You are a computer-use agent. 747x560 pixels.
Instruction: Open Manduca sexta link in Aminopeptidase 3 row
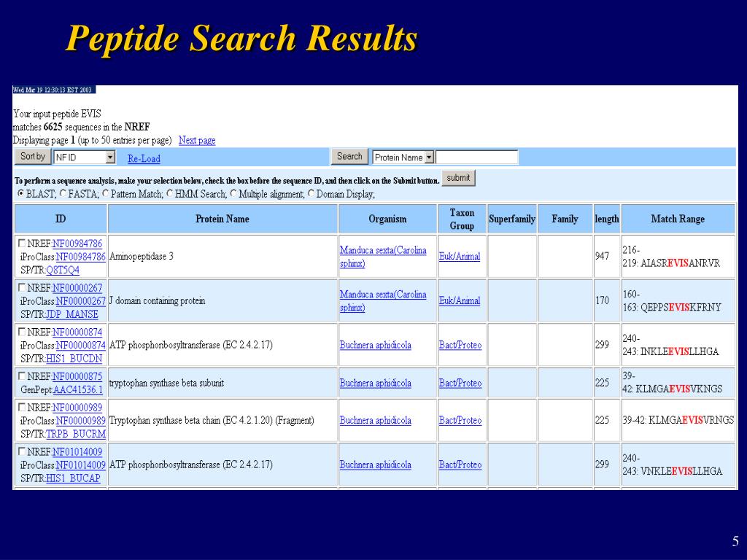pyautogui.click(x=383, y=257)
